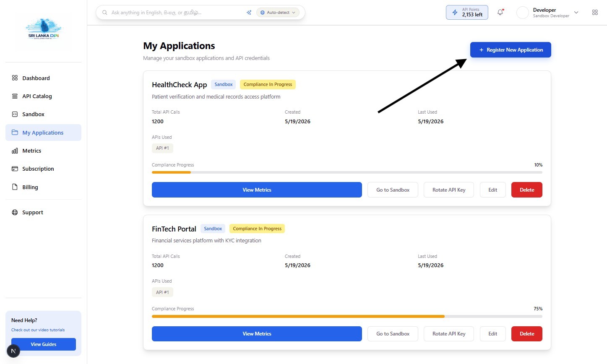Screen dimensions: 607x364
Task: Open the Auto-detect language dropdown
Action: (278, 13)
